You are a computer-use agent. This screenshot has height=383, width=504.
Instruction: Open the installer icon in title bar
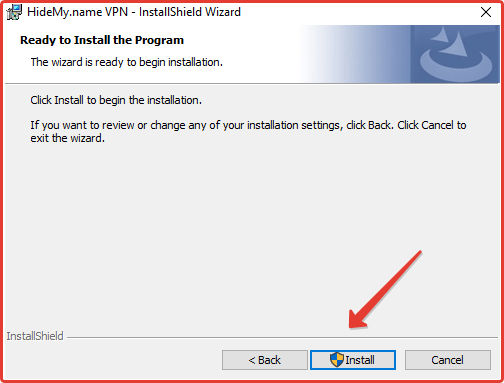pyautogui.click(x=14, y=12)
